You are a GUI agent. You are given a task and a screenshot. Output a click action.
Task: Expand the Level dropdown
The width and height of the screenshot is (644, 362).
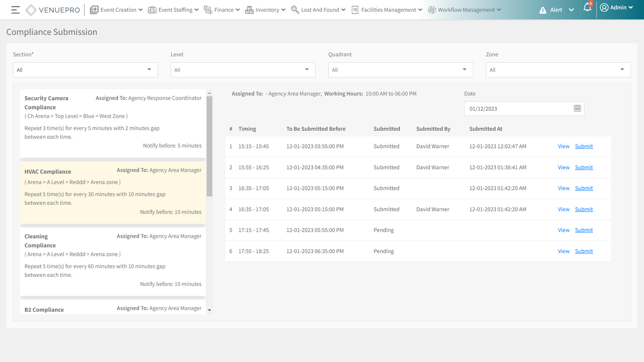[x=243, y=70]
